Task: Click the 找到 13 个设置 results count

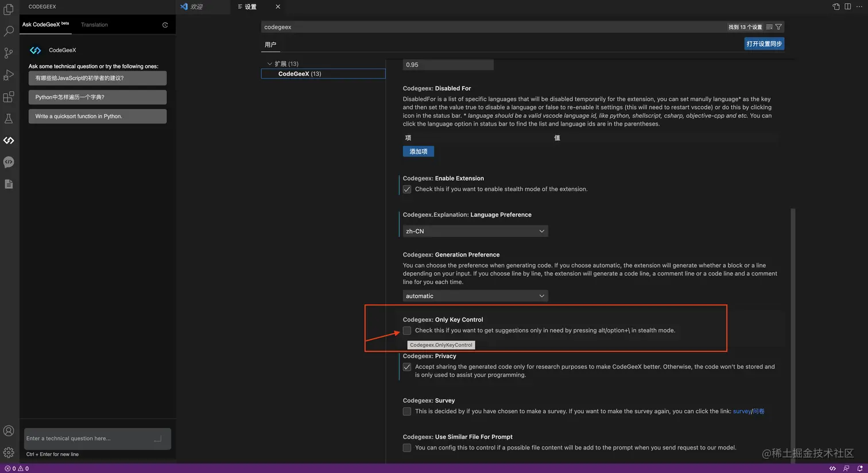Action: pos(745,27)
